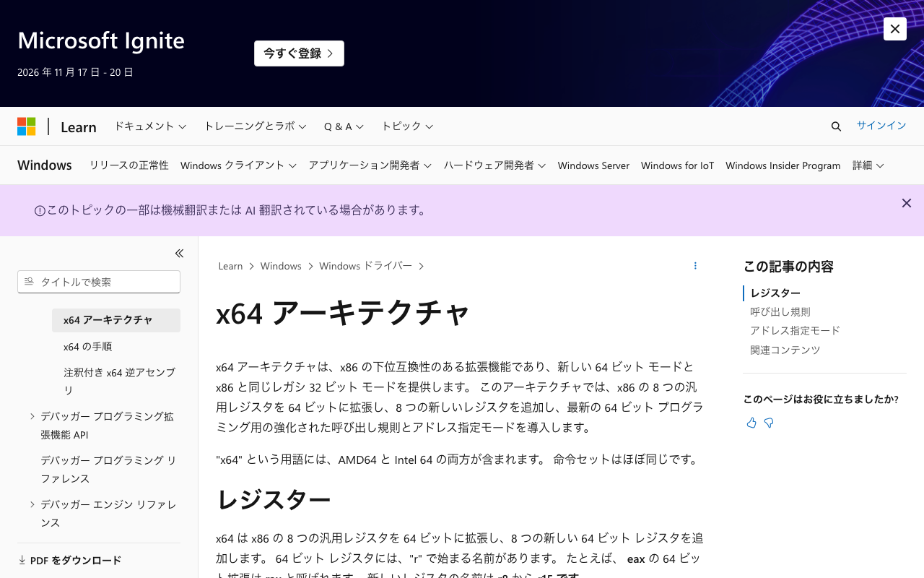Jump to 呼び出し規則 section in outline
This screenshot has height=578, width=924.
(x=780, y=311)
